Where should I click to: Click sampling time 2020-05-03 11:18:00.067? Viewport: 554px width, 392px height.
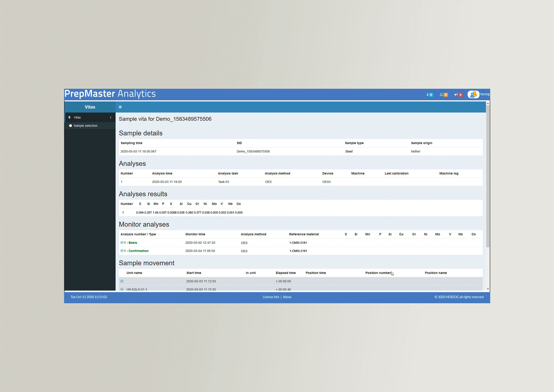tap(138, 151)
